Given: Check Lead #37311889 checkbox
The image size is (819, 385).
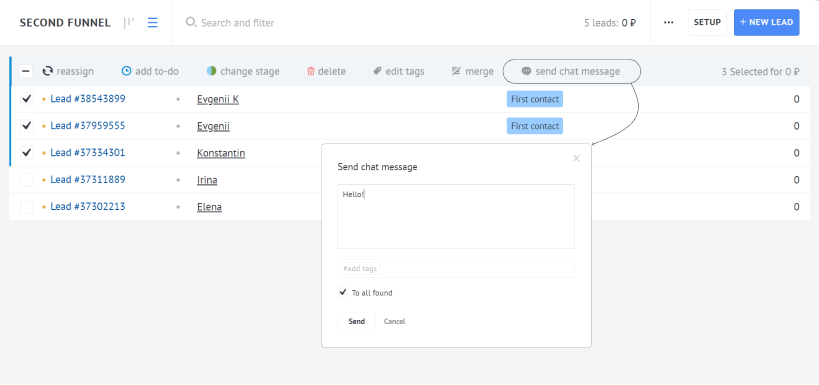Looking at the screenshot, I should [x=27, y=180].
